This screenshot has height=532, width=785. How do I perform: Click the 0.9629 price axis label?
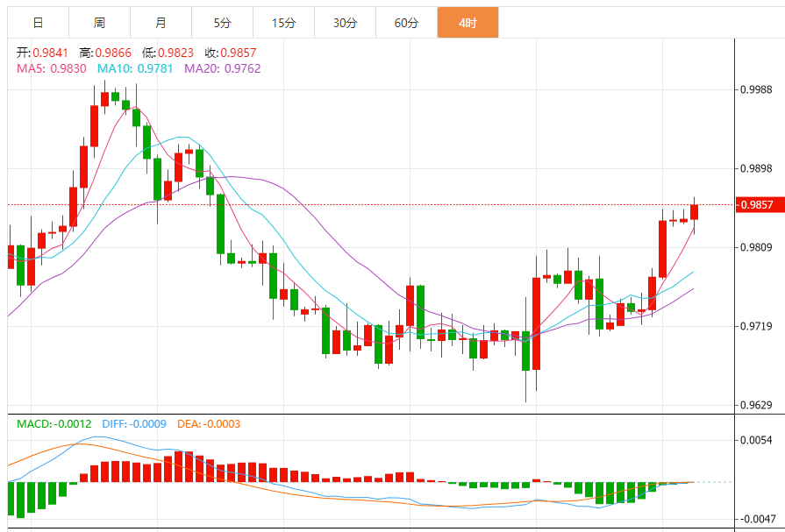(756, 405)
